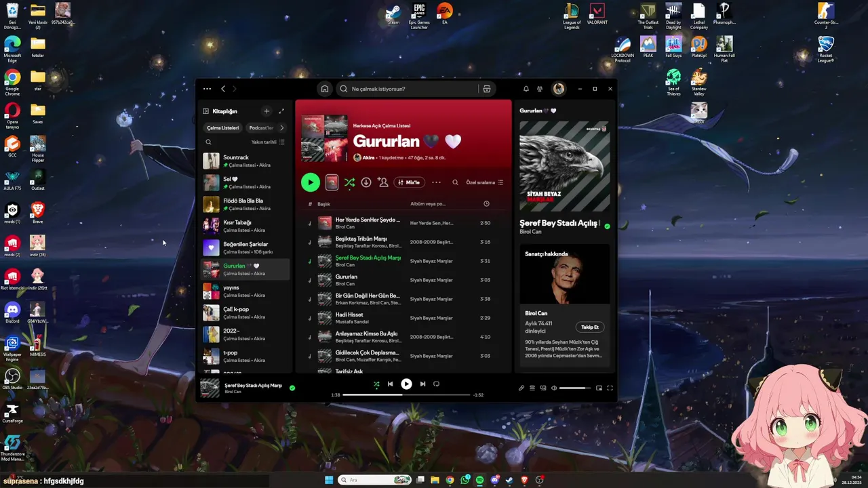The image size is (868, 488).
Task: Click the duration clock column header
Action: pyautogui.click(x=486, y=204)
